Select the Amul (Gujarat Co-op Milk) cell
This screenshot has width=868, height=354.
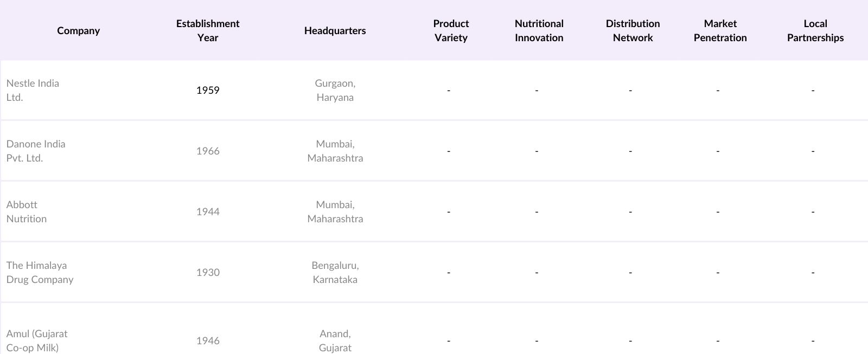(37, 340)
